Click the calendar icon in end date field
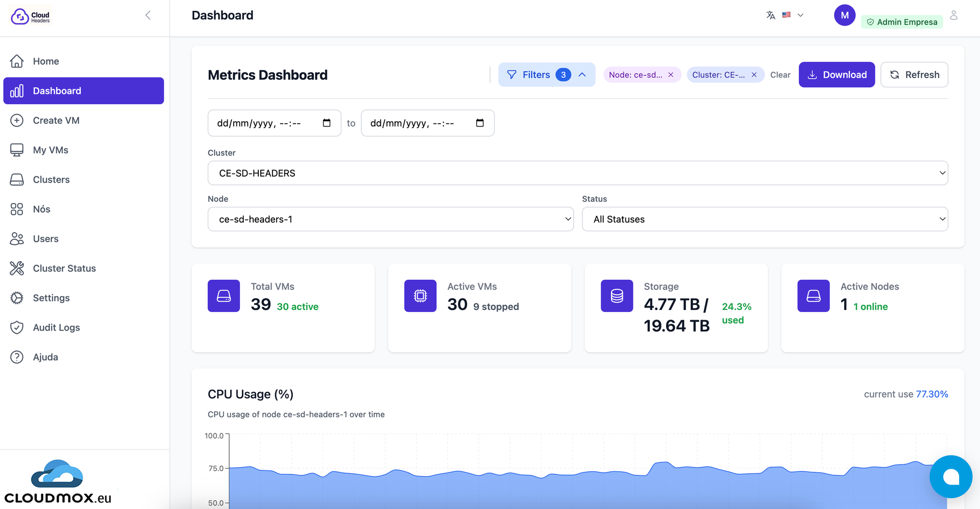The height and width of the screenshot is (509, 980). (480, 123)
